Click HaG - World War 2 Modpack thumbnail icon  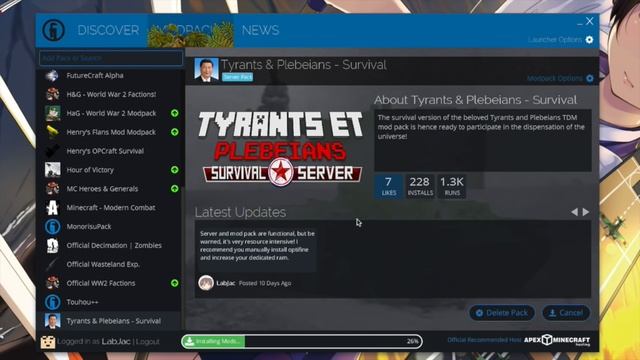point(52,113)
